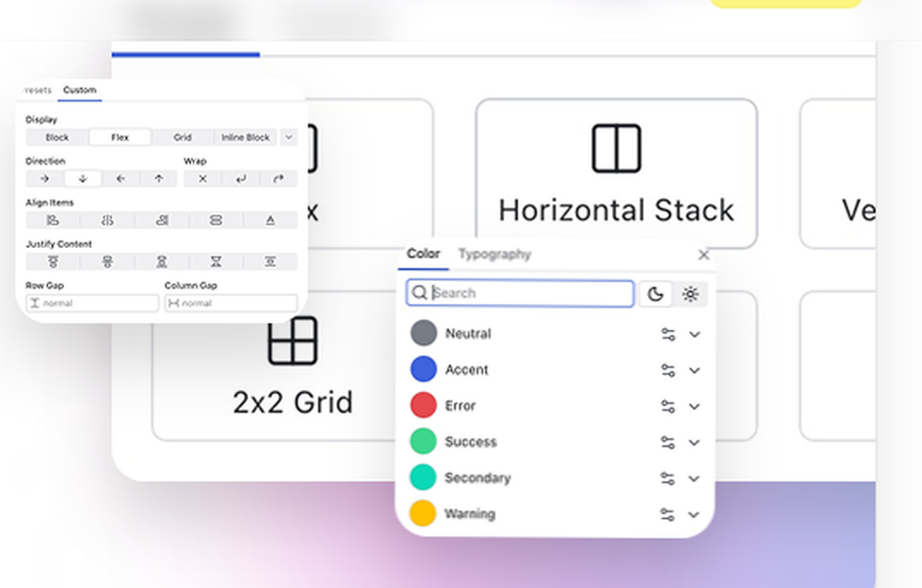Expand the Success color row
The height and width of the screenshot is (588, 922).
point(694,442)
